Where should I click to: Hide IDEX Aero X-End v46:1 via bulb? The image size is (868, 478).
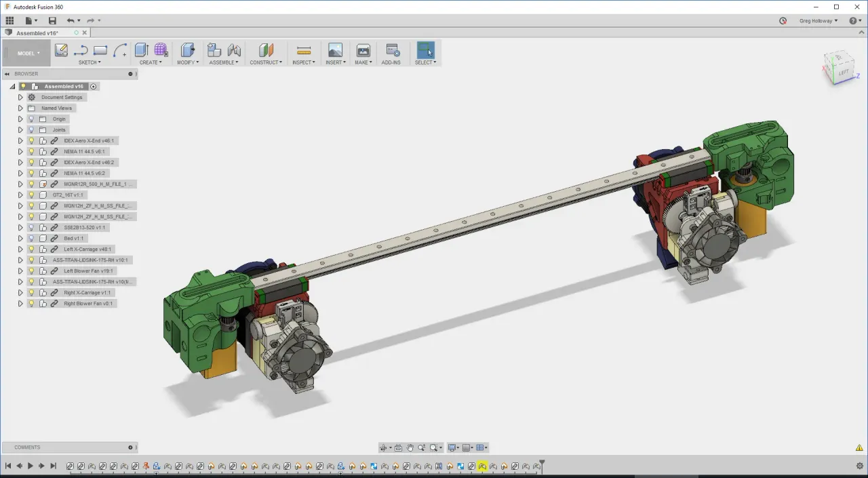(x=31, y=140)
